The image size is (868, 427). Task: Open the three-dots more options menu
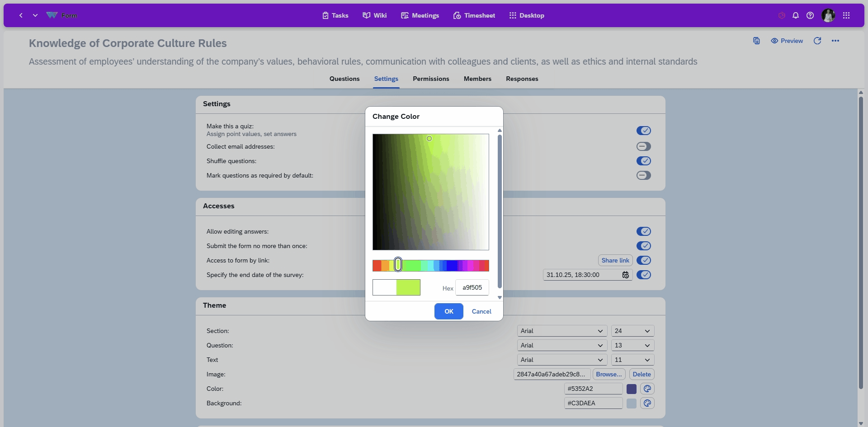[x=835, y=41]
